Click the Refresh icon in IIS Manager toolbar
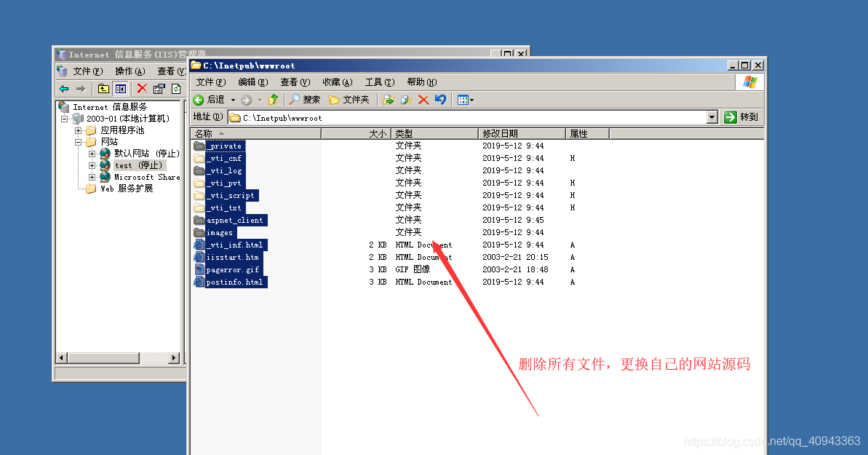Image resolution: width=868 pixels, height=455 pixels. [x=176, y=89]
